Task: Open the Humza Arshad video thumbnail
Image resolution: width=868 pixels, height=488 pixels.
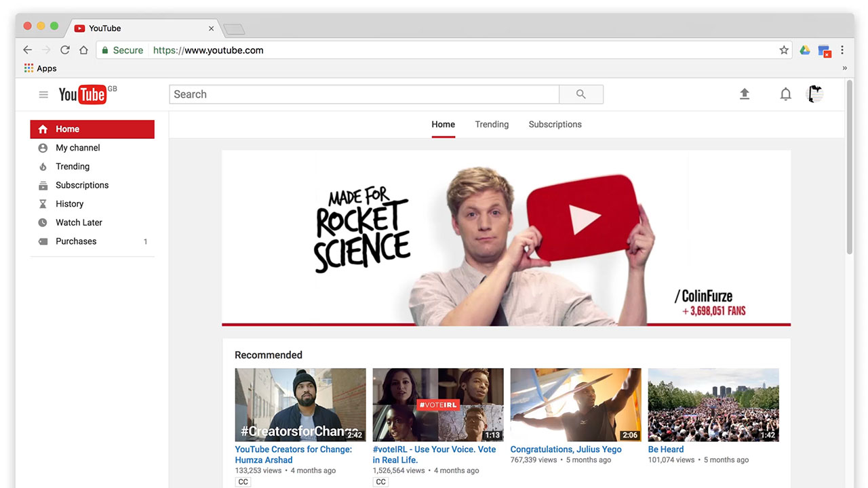Action: tap(300, 405)
